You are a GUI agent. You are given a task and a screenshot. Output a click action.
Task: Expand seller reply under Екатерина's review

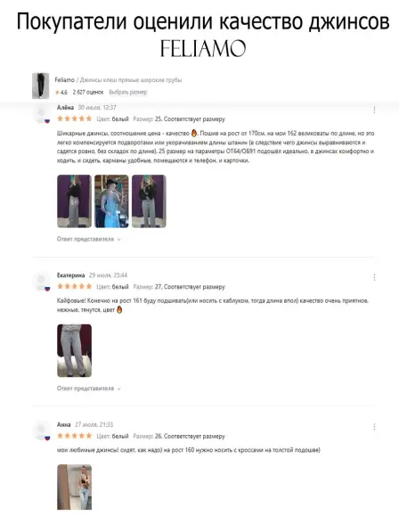coord(88,389)
